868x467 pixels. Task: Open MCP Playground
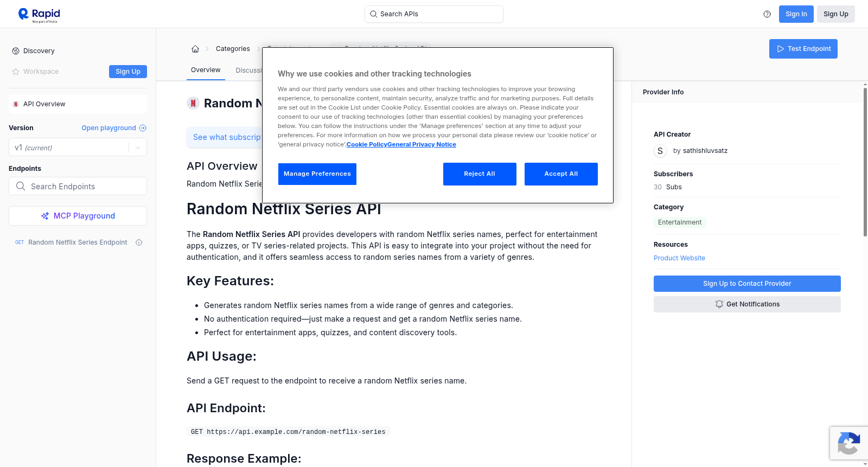[78, 216]
